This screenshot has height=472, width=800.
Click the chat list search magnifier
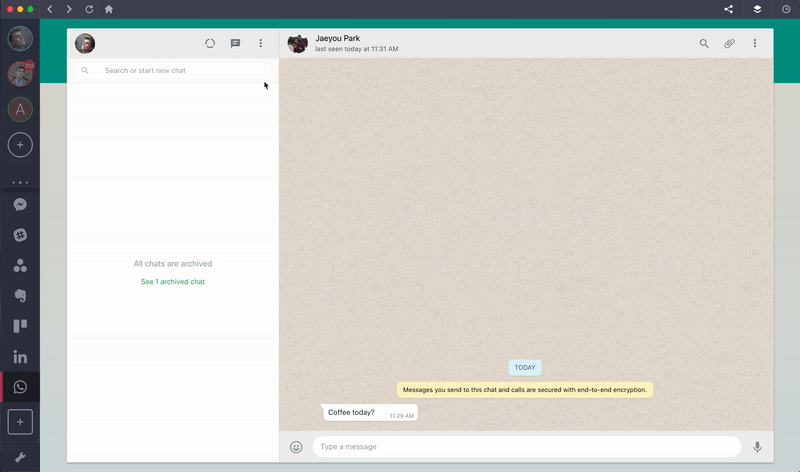[x=85, y=70]
